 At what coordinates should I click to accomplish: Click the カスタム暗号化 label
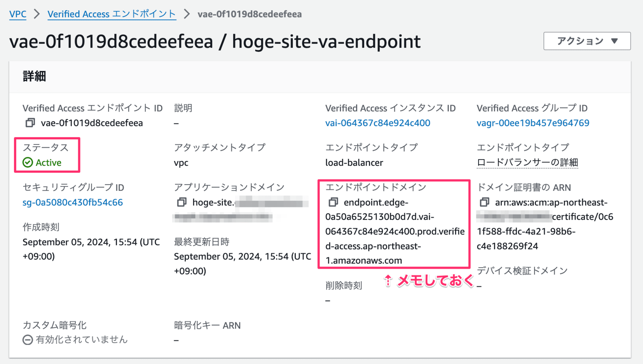[x=54, y=325]
